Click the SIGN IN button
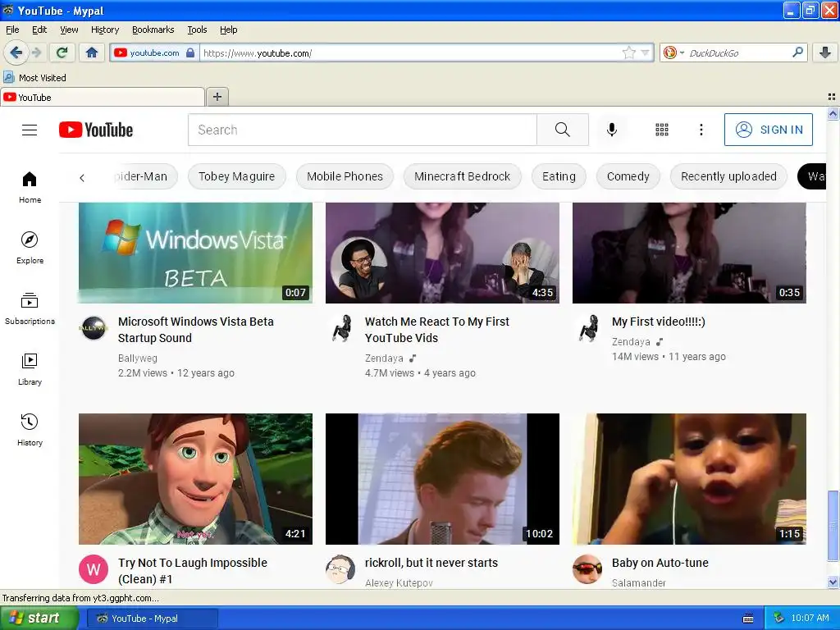Image resolution: width=840 pixels, height=630 pixels. pos(768,130)
